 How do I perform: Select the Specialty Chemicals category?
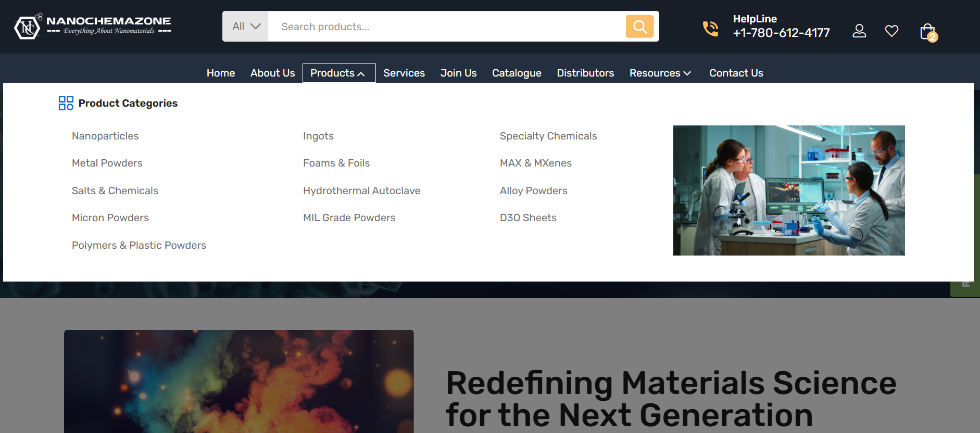pos(548,136)
